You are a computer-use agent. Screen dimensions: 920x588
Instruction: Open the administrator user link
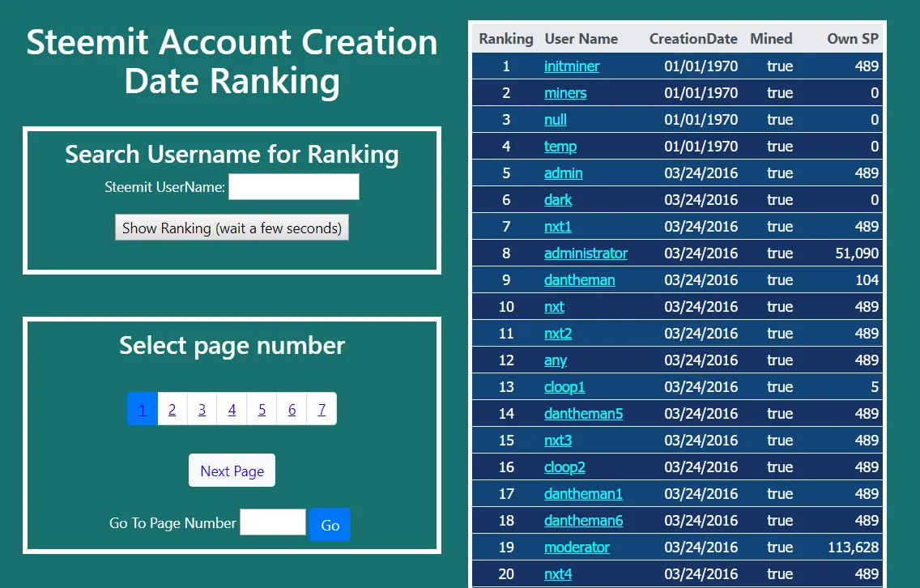tap(586, 254)
